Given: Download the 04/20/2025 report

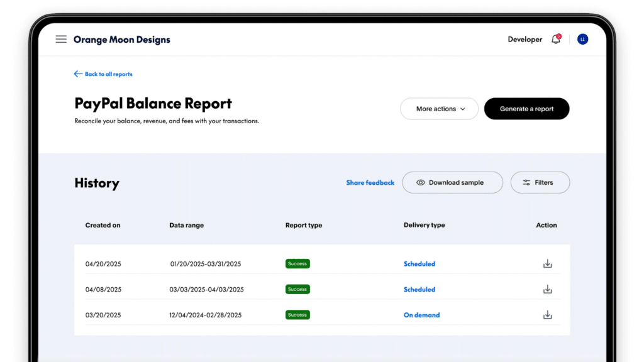Looking at the screenshot, I should click(548, 263).
